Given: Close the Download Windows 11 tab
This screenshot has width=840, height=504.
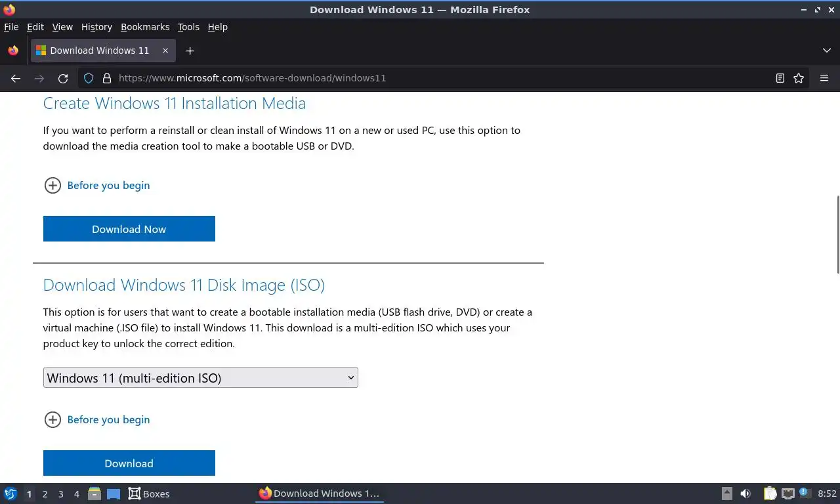Looking at the screenshot, I should point(165,51).
